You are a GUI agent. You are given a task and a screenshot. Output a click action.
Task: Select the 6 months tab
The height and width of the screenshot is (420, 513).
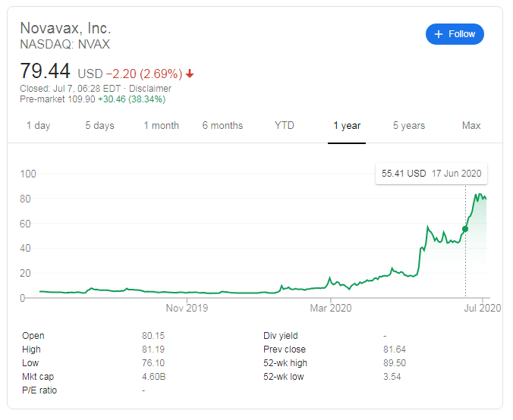pos(222,126)
